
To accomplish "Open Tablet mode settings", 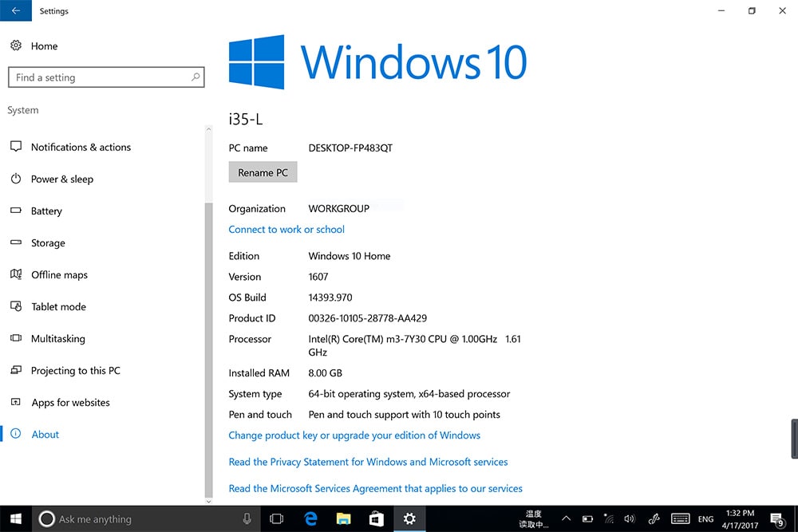I will pyautogui.click(x=58, y=307).
